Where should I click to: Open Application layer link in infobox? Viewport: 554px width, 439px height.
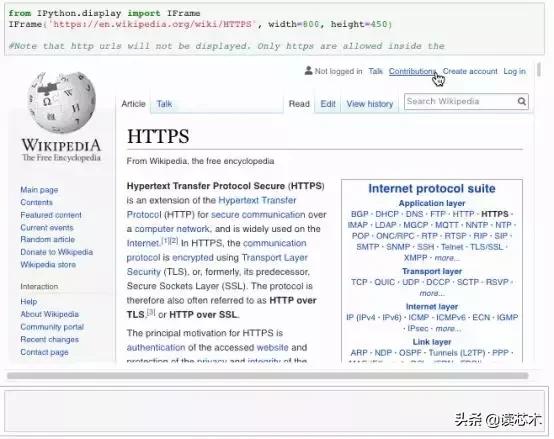[x=432, y=203]
